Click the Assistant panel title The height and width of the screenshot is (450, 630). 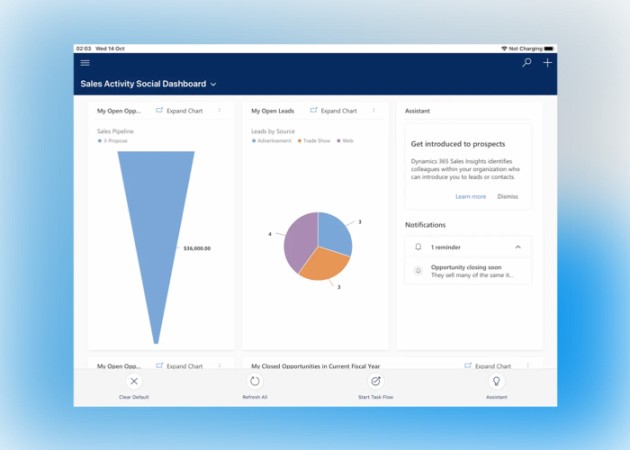pos(417,111)
